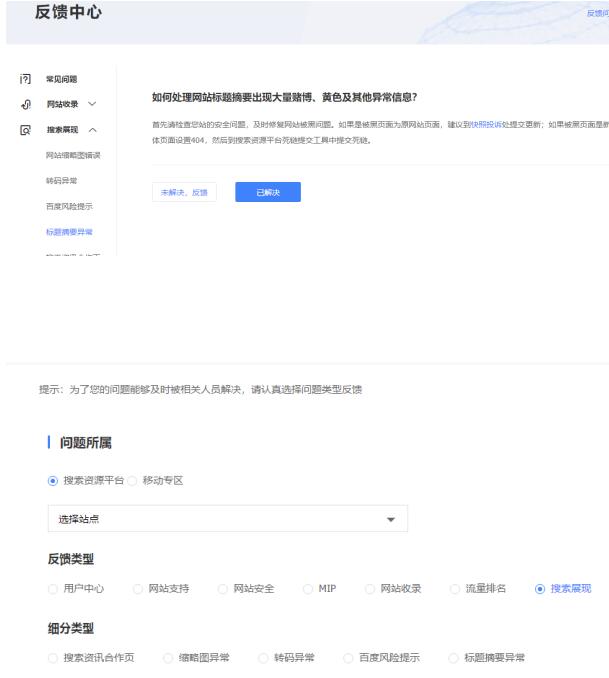The height and width of the screenshot is (678, 609).
Task: Open 网站缩略图错误 in the sidebar menu
Action: [x=73, y=155]
